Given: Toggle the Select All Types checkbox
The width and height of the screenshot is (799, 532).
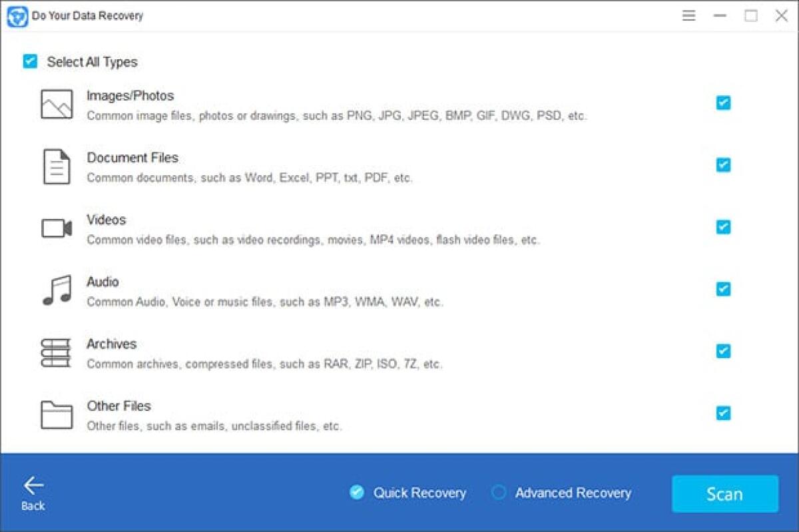Looking at the screenshot, I should click(x=29, y=61).
